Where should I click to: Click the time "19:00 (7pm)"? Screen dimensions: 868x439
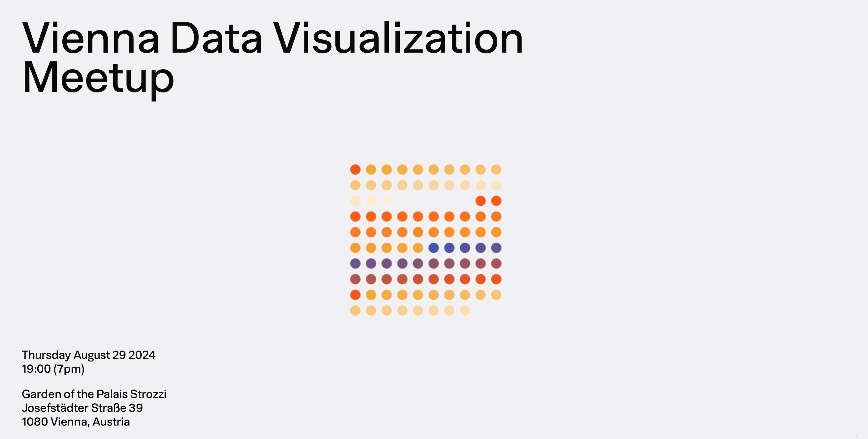click(53, 369)
